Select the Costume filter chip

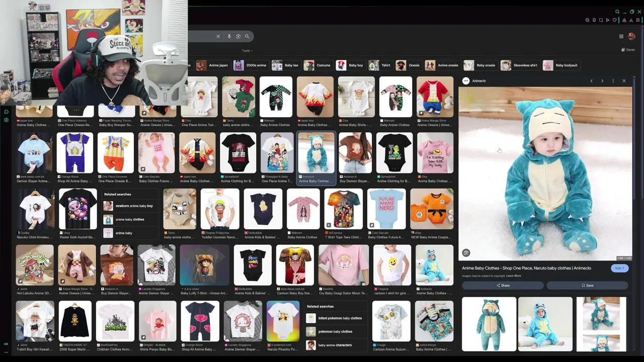tap(317, 65)
